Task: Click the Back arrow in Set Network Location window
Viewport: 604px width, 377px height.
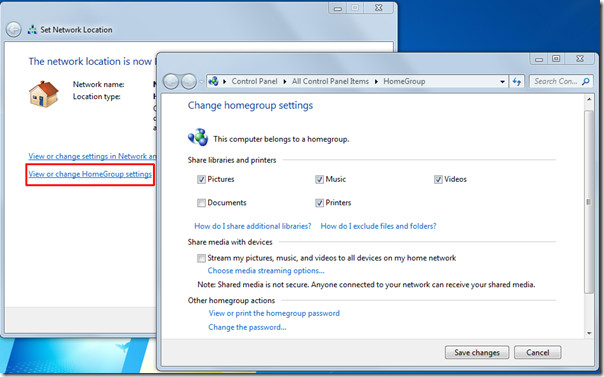Action: click(x=13, y=30)
